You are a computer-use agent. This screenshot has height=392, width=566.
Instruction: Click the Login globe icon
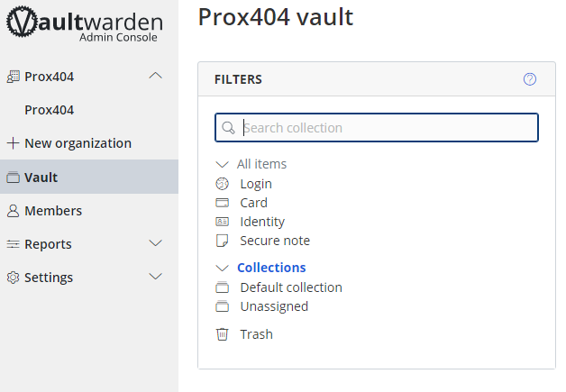click(x=223, y=184)
